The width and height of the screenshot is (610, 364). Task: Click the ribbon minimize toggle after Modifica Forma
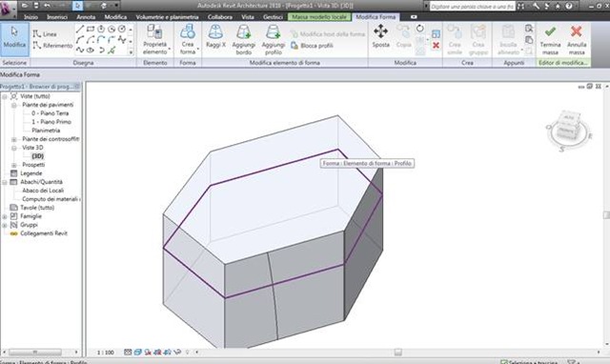pos(414,17)
